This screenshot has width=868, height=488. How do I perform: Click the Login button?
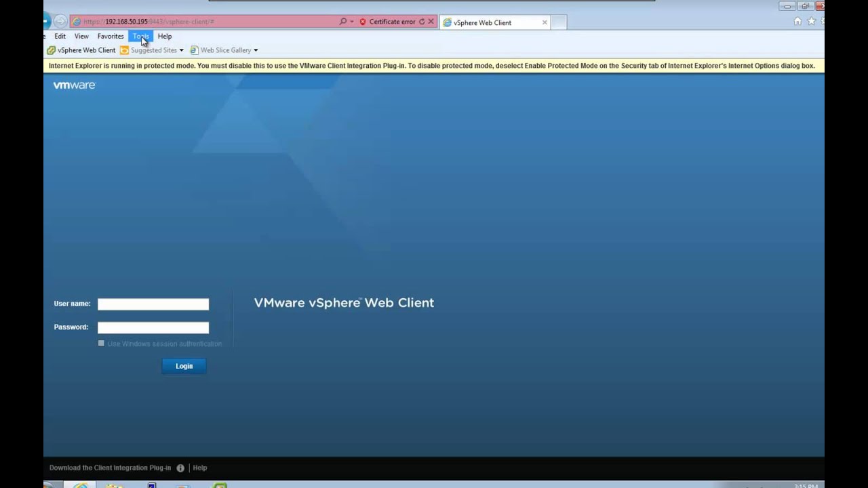[184, 366]
